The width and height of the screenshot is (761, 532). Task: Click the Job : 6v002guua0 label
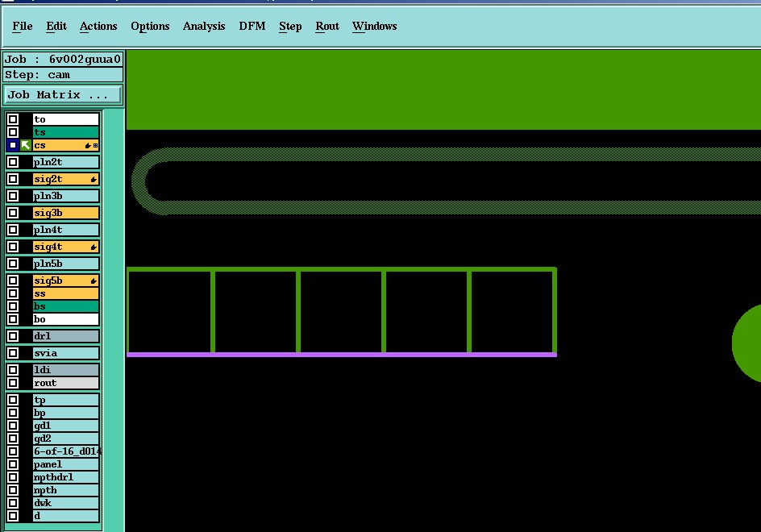pos(63,59)
